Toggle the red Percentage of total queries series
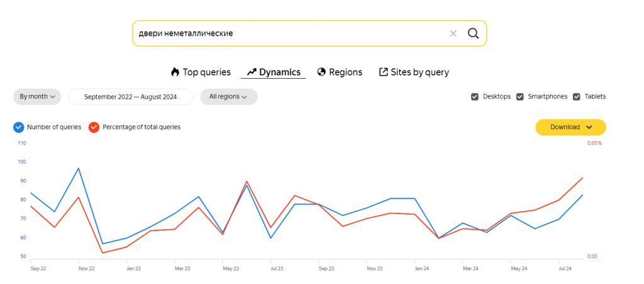The image size is (644, 284). (94, 127)
